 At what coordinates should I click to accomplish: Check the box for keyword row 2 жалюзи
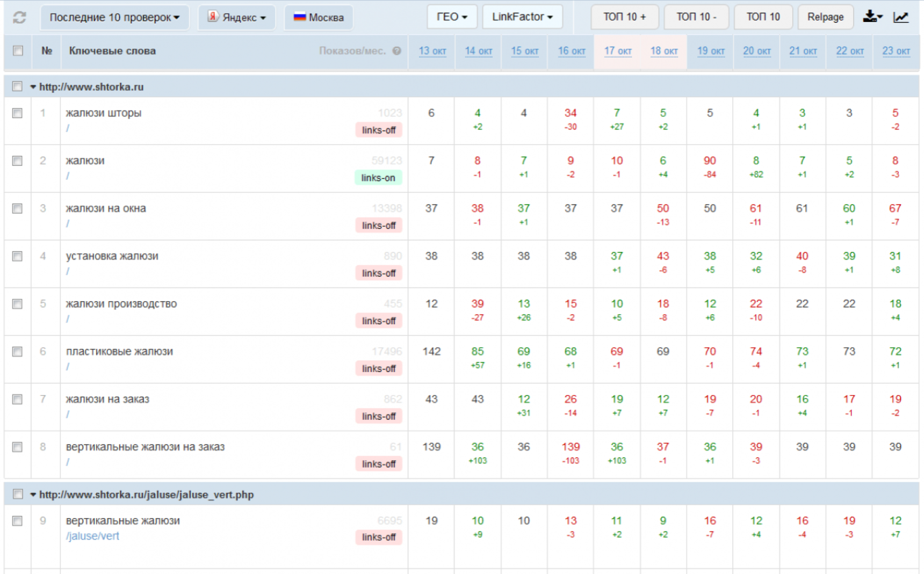pos(18,161)
